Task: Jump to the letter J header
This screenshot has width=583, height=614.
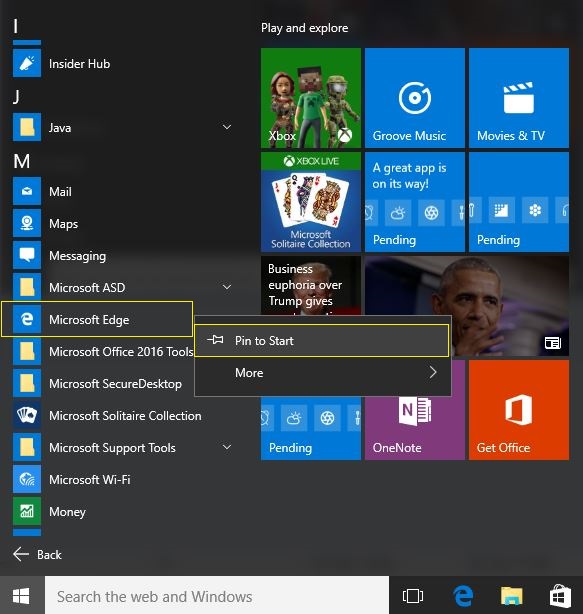Action: (x=16, y=96)
